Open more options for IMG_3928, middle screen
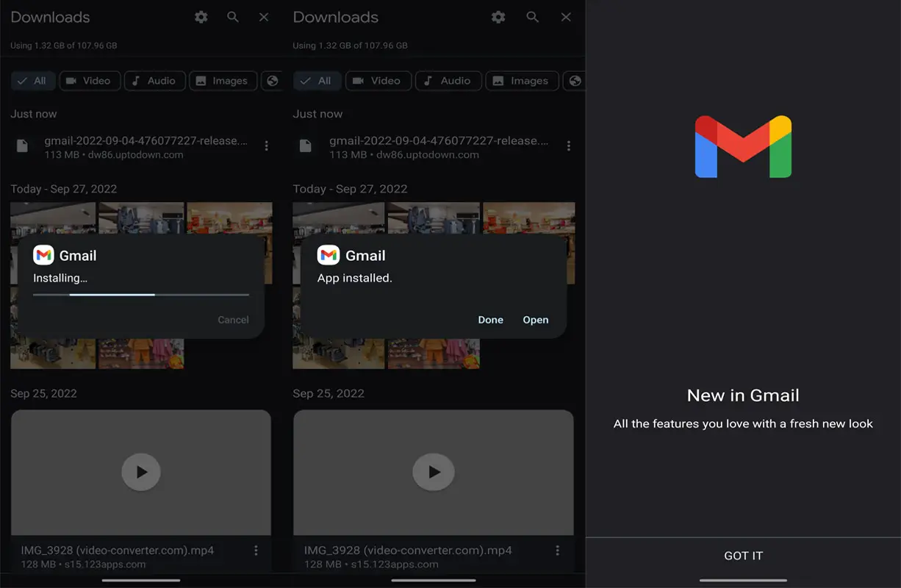The image size is (901, 588). pyautogui.click(x=558, y=551)
